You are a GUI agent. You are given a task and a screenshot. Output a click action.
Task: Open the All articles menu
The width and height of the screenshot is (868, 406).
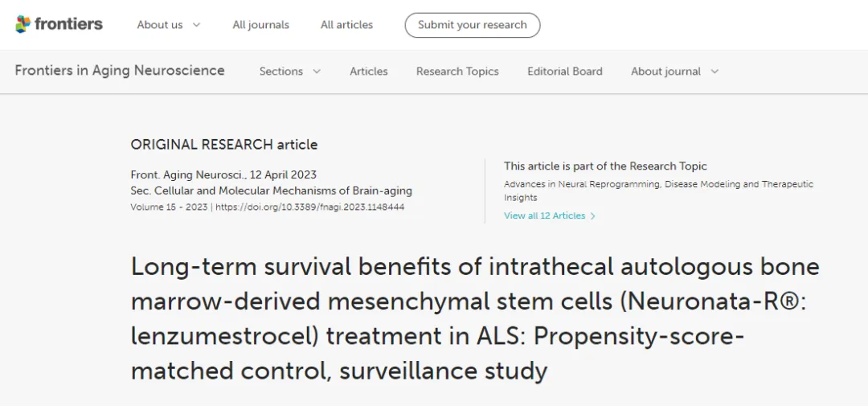click(x=346, y=25)
